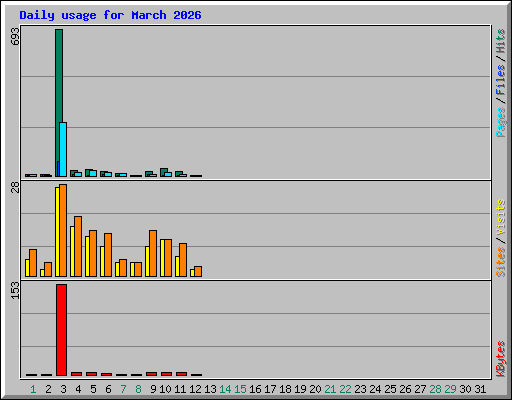This screenshot has height=400, width=512.
Task: Click the green weekend label for day 14
Action: pos(225,389)
